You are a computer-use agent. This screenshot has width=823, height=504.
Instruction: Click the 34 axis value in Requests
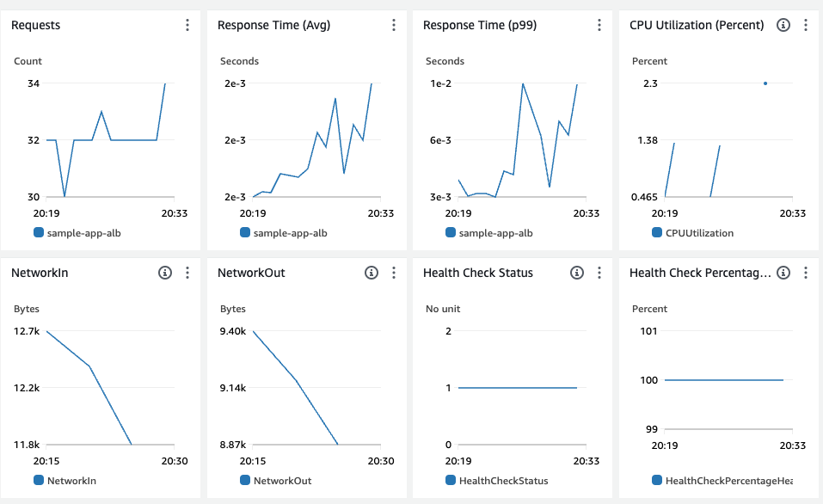[x=34, y=83]
